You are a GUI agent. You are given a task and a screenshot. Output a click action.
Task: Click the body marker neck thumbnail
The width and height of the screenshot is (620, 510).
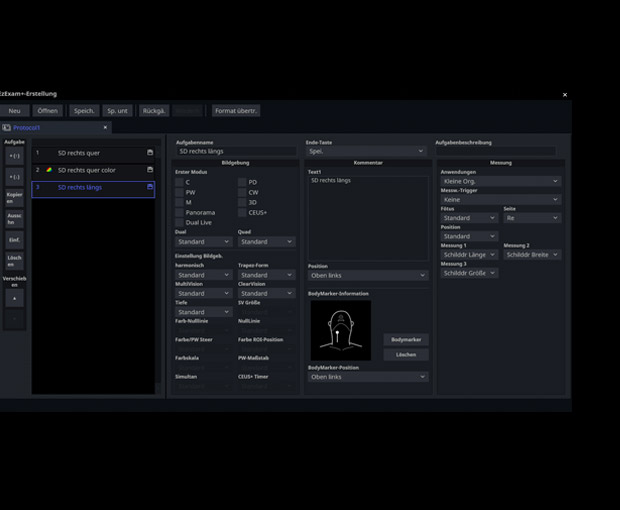[x=340, y=330]
